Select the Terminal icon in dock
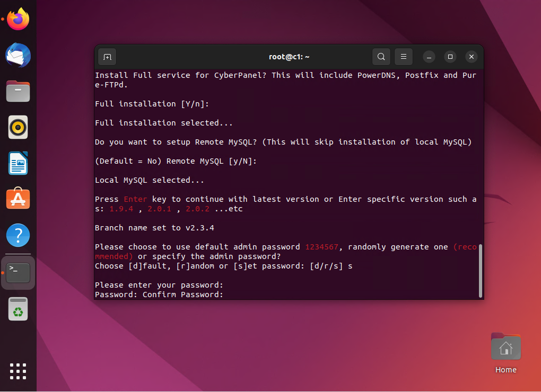The width and height of the screenshot is (541, 392). (x=18, y=272)
